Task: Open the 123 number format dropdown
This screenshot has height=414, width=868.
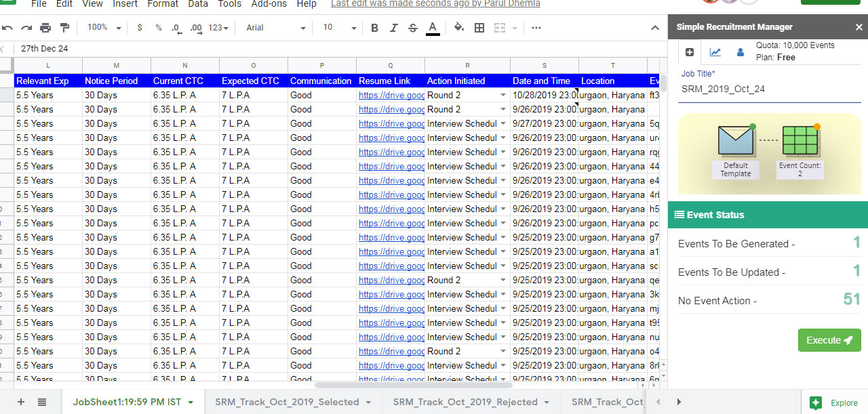Action: (x=218, y=28)
